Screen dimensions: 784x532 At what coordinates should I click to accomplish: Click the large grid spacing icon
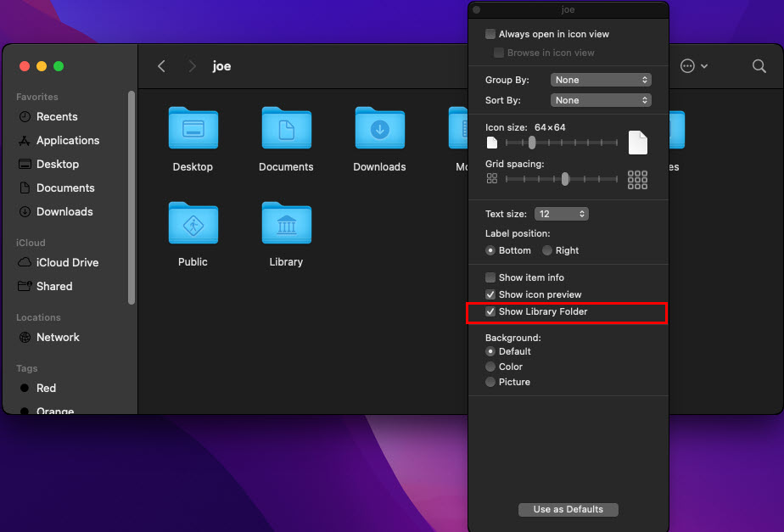637,179
